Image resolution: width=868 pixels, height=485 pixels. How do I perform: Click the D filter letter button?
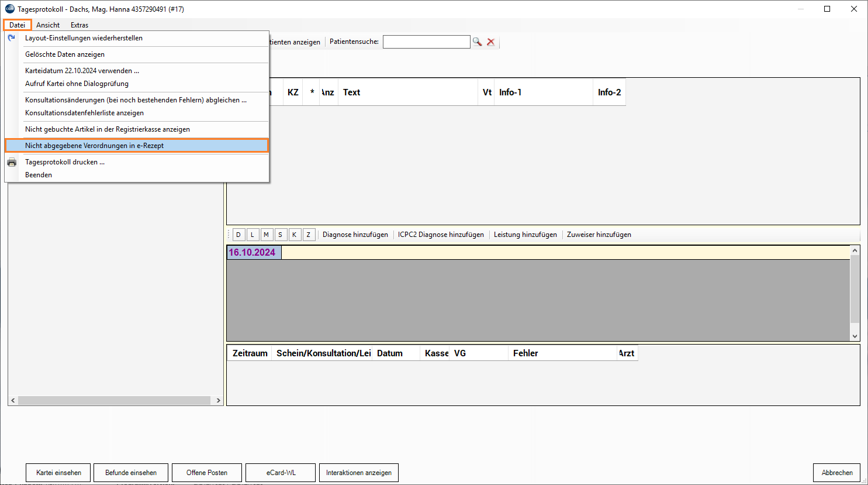[x=238, y=235]
